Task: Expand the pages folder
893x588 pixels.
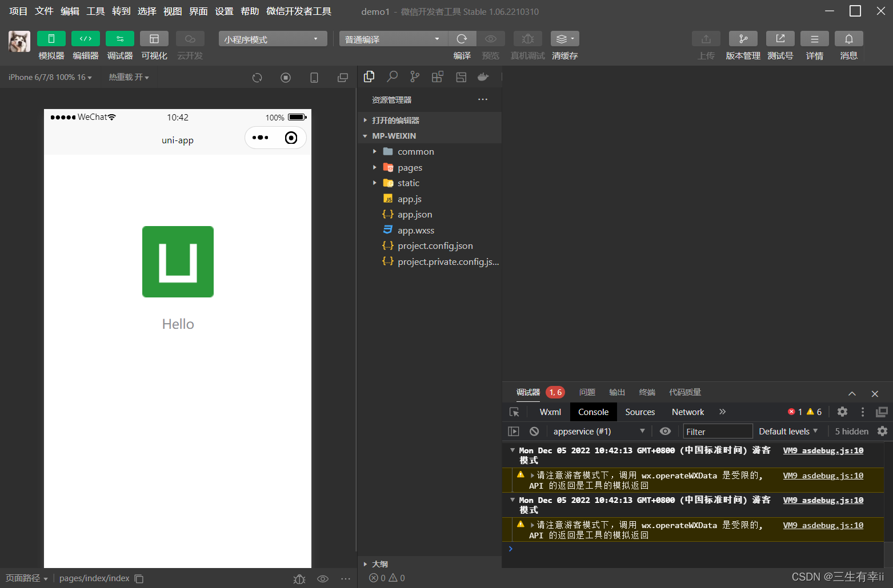Action: coord(375,167)
